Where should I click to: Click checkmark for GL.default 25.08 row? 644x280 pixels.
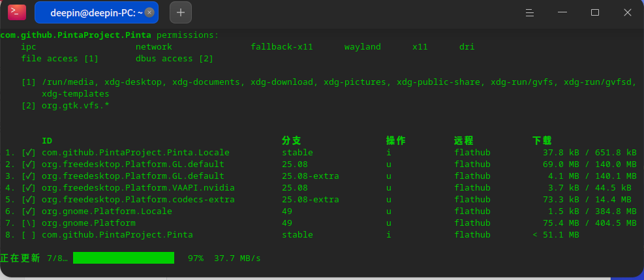pyautogui.click(x=29, y=164)
